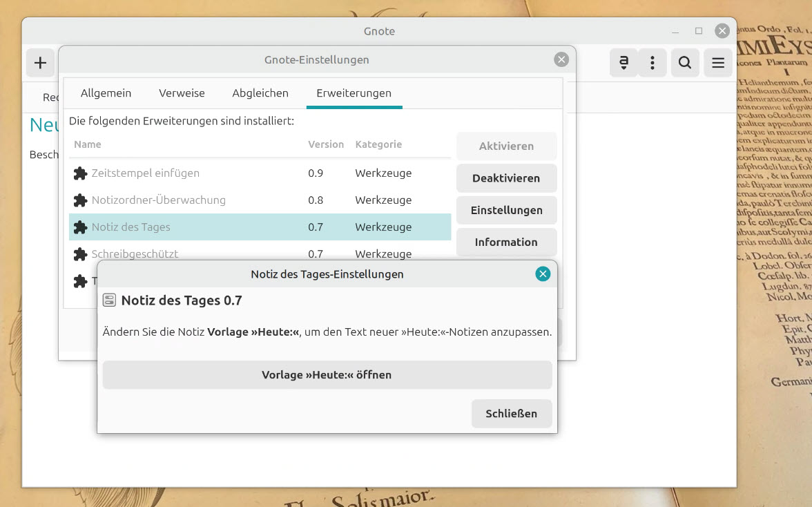Image resolution: width=812 pixels, height=507 pixels.
Task: Select the Notizordner-Überwachung extension row
Action: point(260,200)
